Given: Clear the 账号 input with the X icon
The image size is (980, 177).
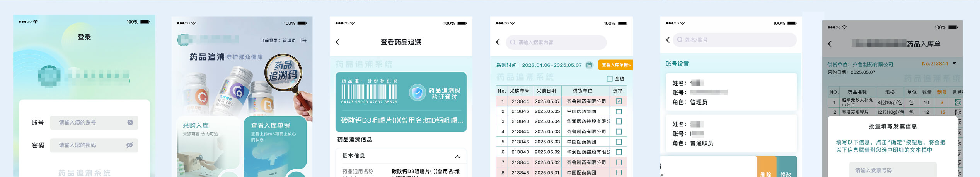Looking at the screenshot, I should click(x=130, y=122).
